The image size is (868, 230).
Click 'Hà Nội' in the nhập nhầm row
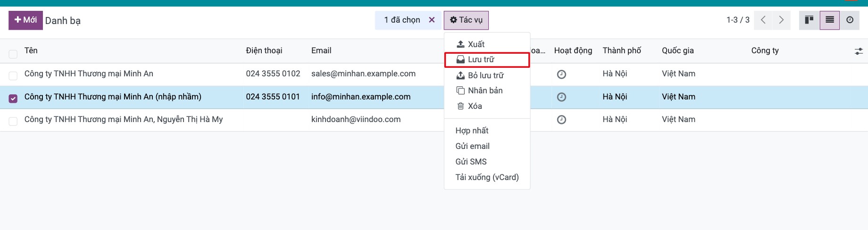[615, 97]
